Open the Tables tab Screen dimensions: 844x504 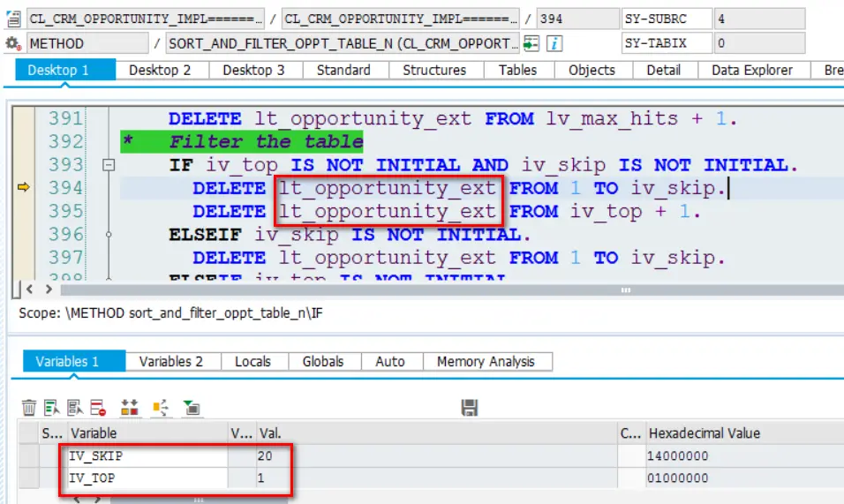click(517, 71)
